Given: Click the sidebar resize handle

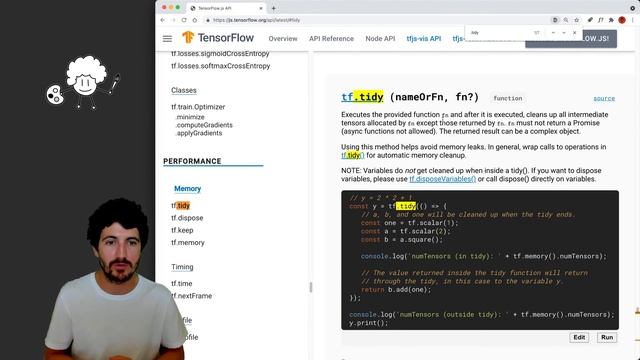Looking at the screenshot, I should click(311, 287).
